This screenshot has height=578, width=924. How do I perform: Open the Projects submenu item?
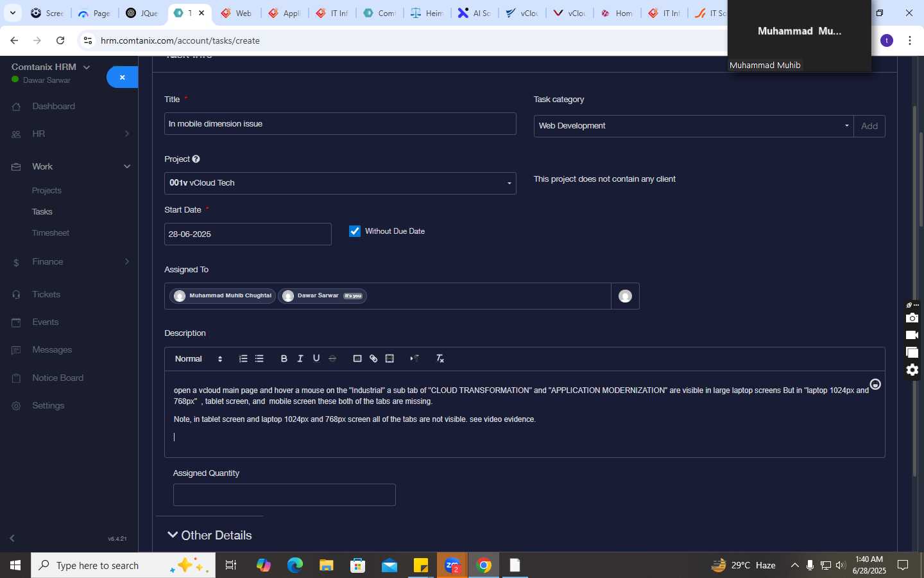47,191
